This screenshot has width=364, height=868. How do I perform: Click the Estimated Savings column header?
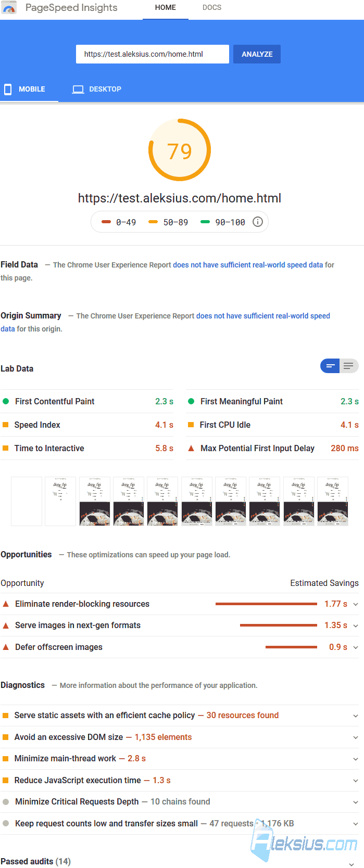pyautogui.click(x=324, y=583)
